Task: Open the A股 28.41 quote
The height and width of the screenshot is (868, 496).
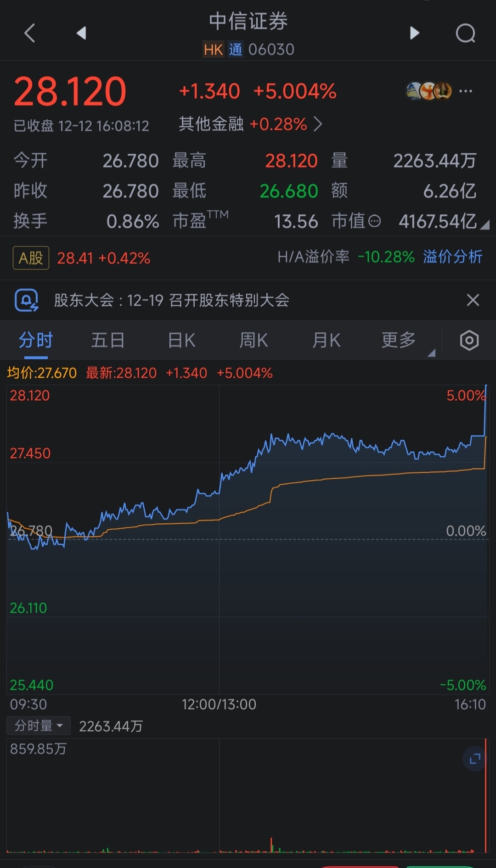Action: pos(82,258)
